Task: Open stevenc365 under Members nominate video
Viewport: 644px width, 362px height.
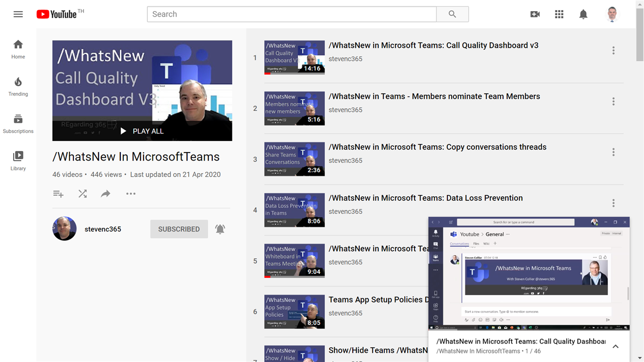Action: (345, 110)
